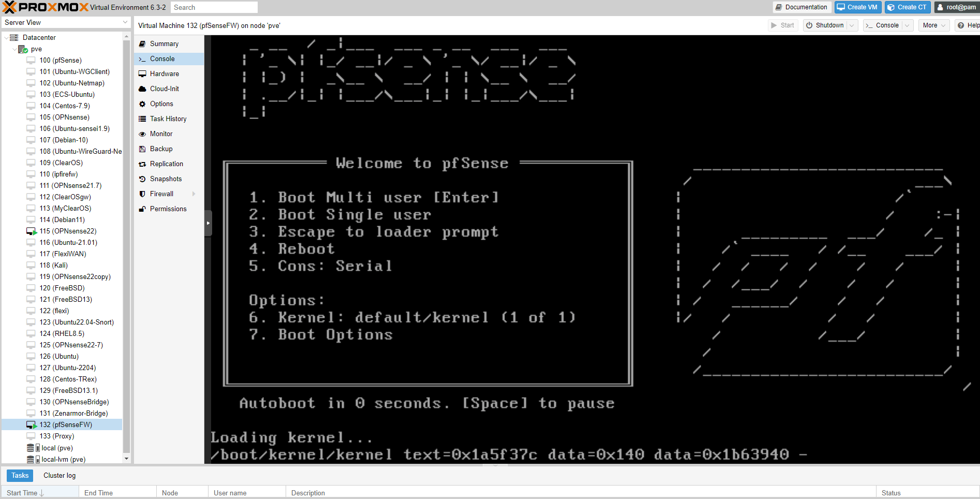This screenshot has height=499, width=980.
Task: Select VM 133 (Proxy) in tree
Action: [62, 436]
